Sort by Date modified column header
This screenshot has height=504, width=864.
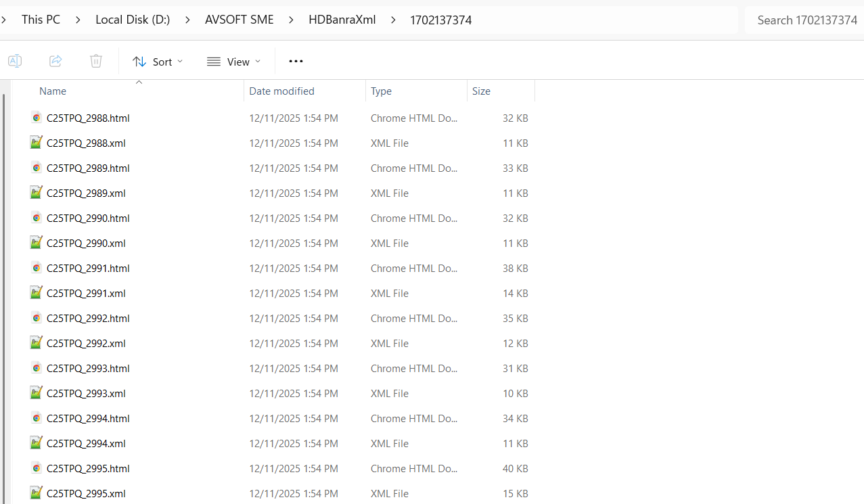[x=281, y=91]
